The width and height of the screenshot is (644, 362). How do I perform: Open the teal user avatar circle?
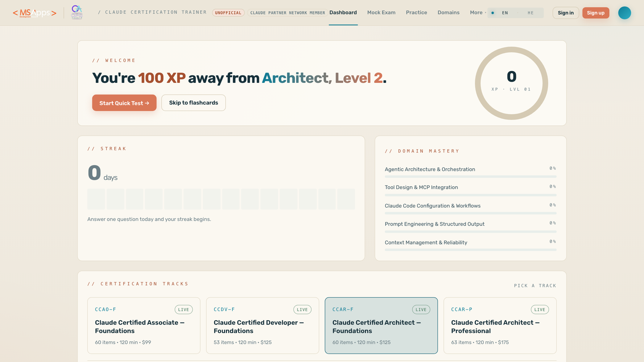[x=625, y=13]
